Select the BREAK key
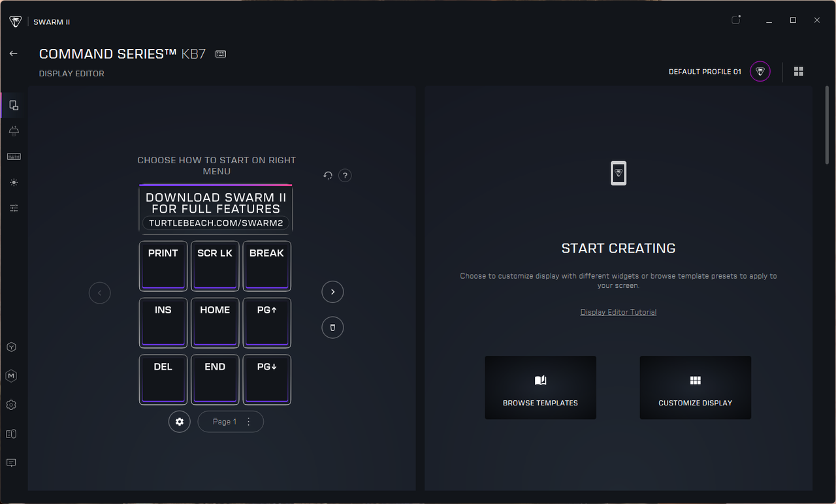Image resolution: width=836 pixels, height=504 pixels. coord(267,266)
